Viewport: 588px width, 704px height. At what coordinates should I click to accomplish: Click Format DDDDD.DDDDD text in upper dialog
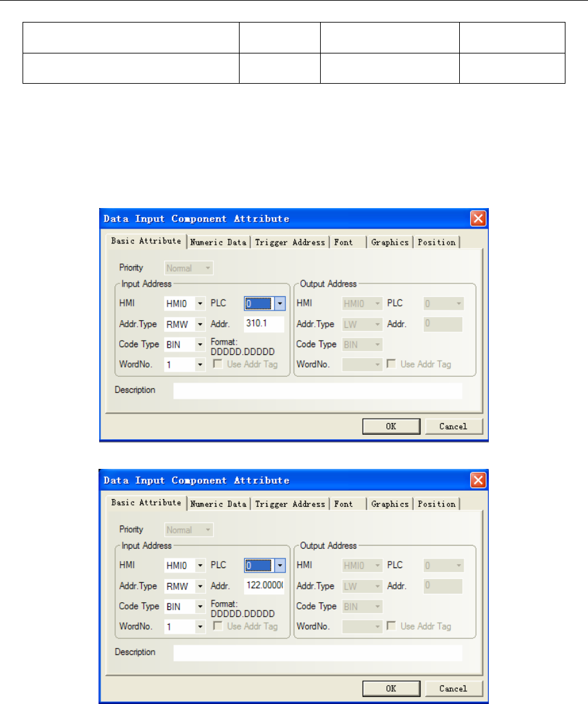coord(242,347)
